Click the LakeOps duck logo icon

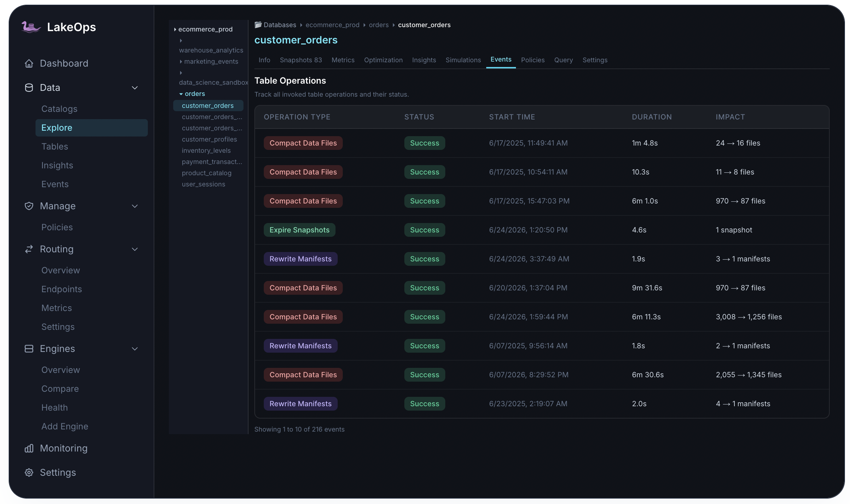(x=31, y=27)
